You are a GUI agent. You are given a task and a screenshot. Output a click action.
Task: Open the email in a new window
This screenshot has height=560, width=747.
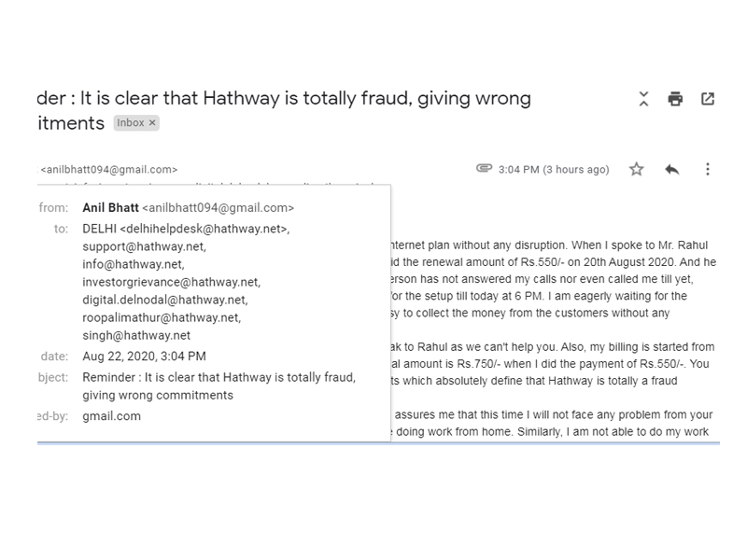pyautogui.click(x=708, y=99)
